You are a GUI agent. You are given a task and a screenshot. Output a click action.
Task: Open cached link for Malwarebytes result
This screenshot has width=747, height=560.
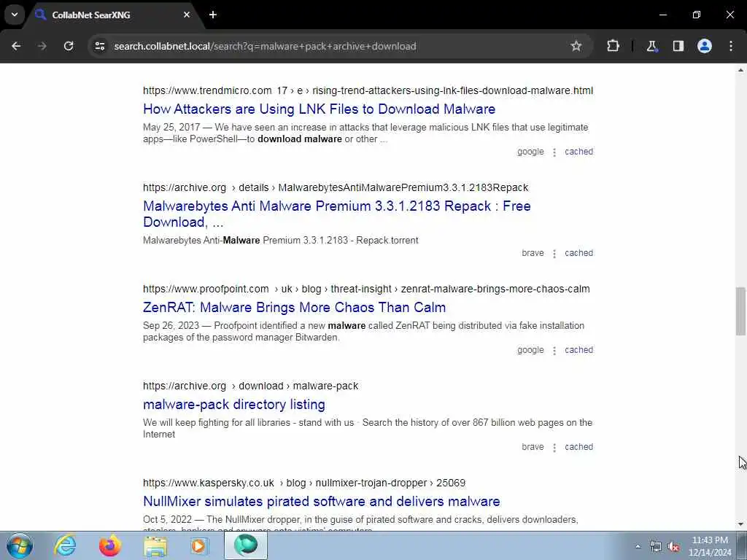pos(578,253)
